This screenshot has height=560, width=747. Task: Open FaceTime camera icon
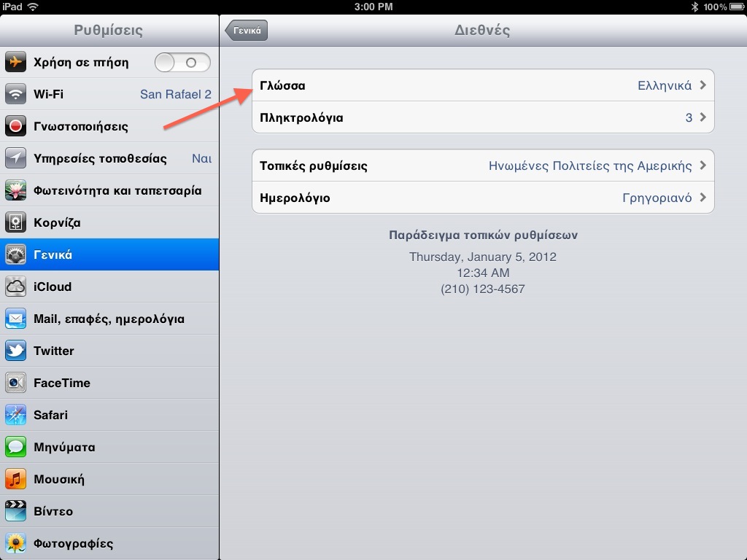coord(15,383)
